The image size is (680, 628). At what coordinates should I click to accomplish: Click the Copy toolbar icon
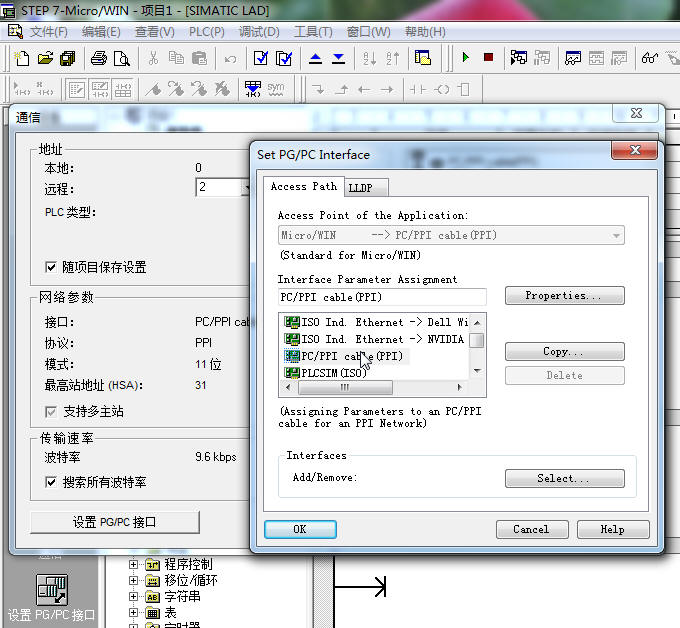(176, 58)
